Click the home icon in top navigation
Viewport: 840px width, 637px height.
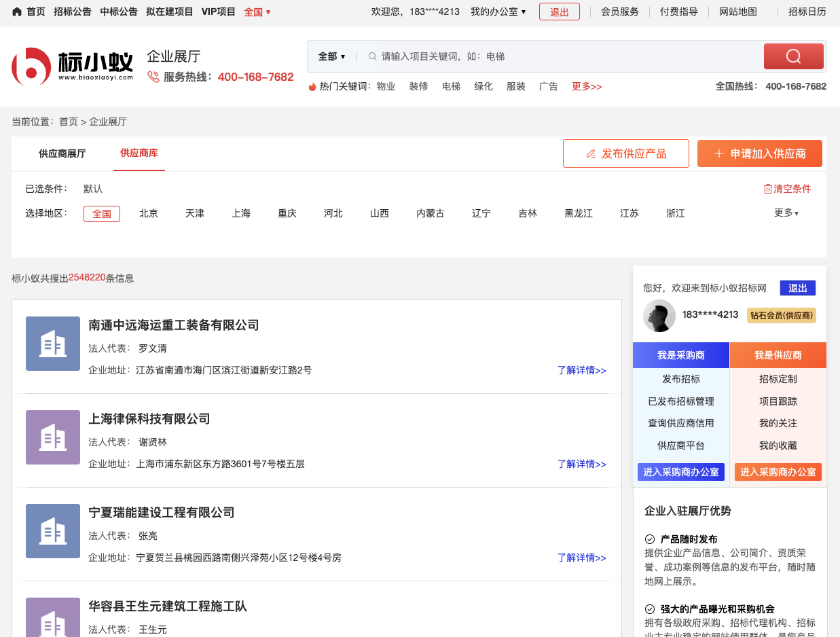(17, 12)
